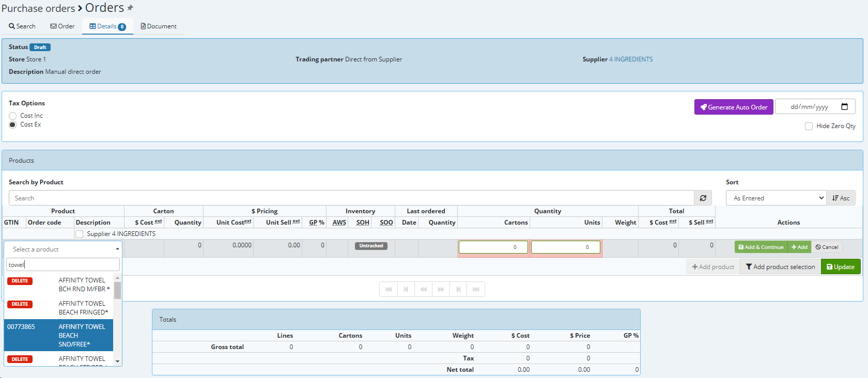Select AFFINITY TOWEL BEACH FRINGED option
The height and width of the screenshot is (378, 868).
pyautogui.click(x=58, y=308)
